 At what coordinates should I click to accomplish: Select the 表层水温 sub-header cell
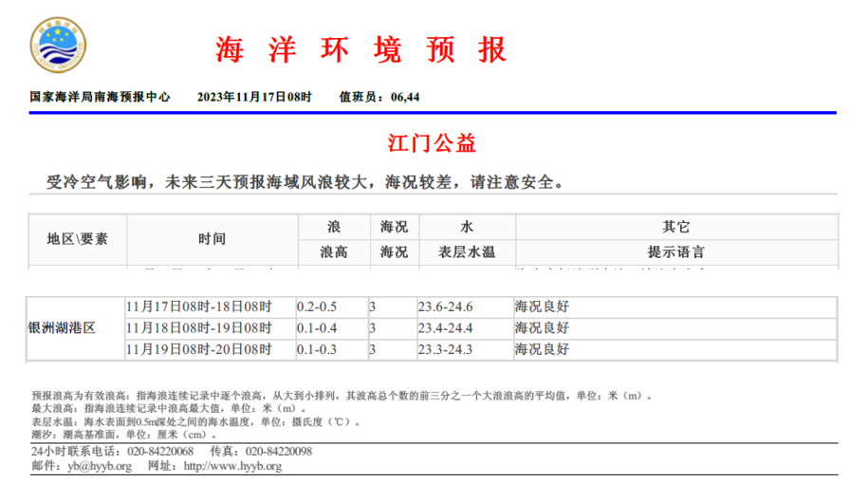point(465,252)
